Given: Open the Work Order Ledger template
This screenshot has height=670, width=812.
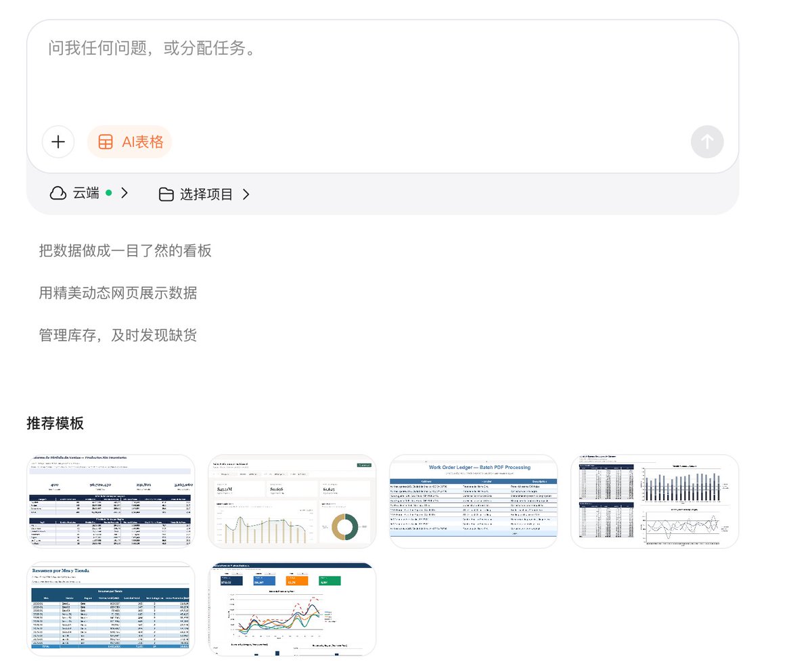Looking at the screenshot, I should [474, 501].
